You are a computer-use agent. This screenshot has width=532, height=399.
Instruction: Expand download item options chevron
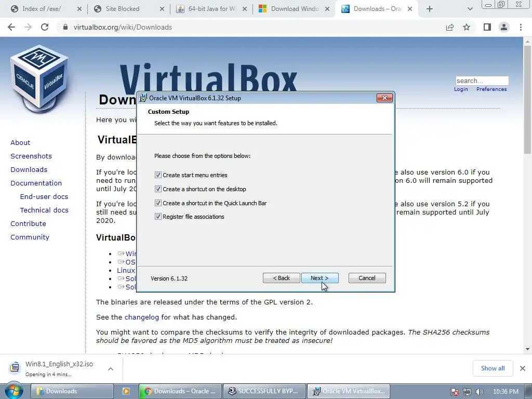pos(111,368)
